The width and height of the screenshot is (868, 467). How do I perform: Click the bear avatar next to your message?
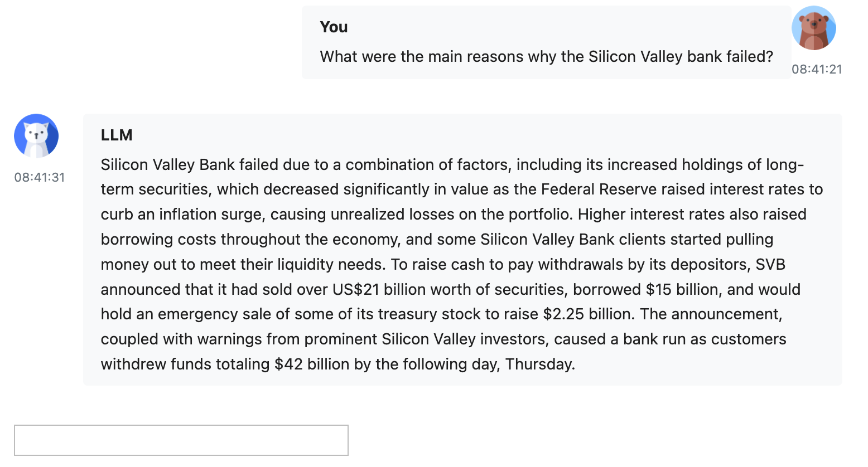(813, 28)
